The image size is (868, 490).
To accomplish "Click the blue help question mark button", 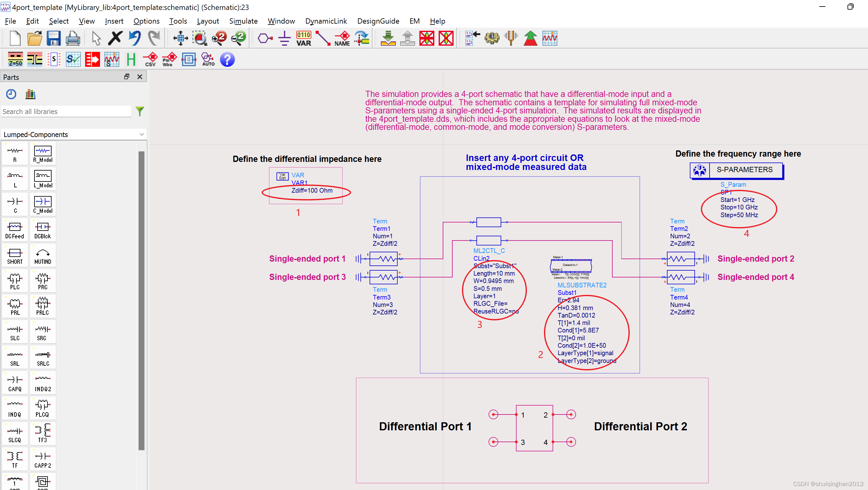I will click(x=227, y=60).
